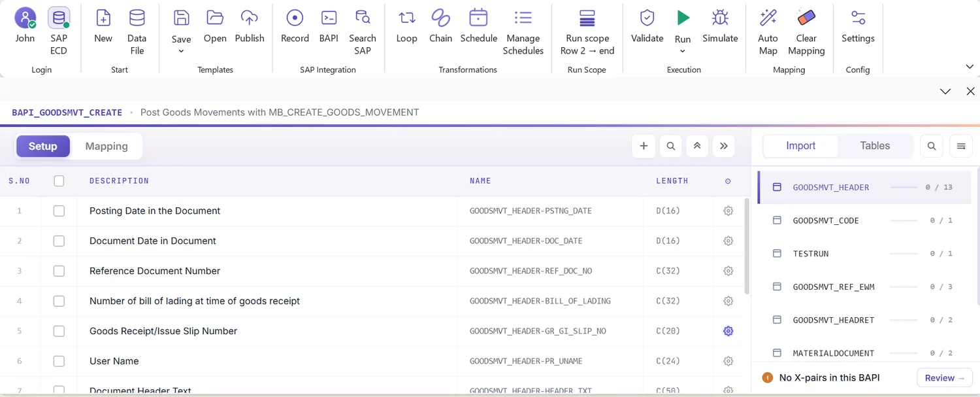Open gear settings for BILL_OF_LADING row
980x397 pixels.
click(x=728, y=301)
